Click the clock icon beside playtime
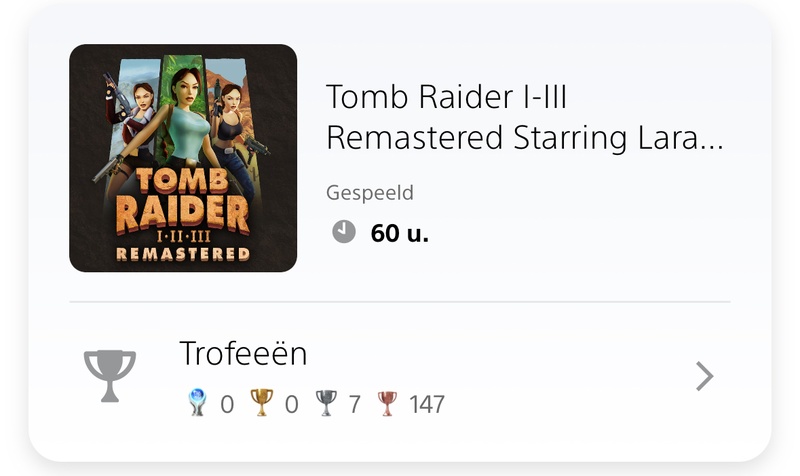800x476 pixels. pos(344,232)
